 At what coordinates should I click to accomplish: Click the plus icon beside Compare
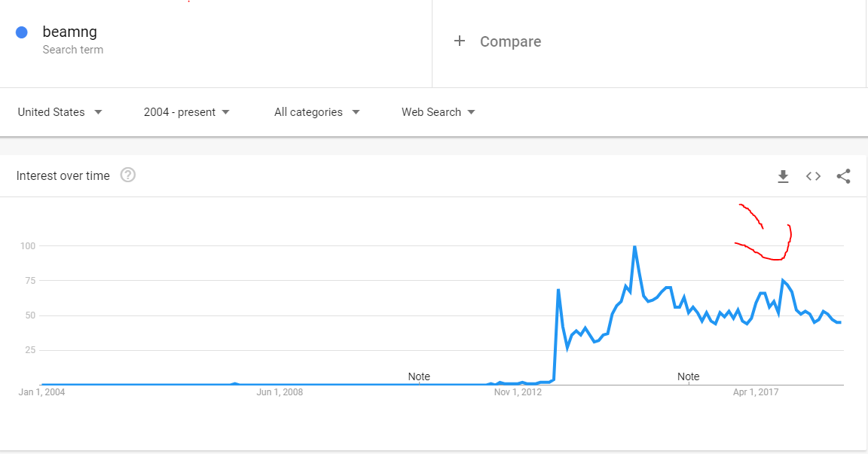[x=460, y=41]
